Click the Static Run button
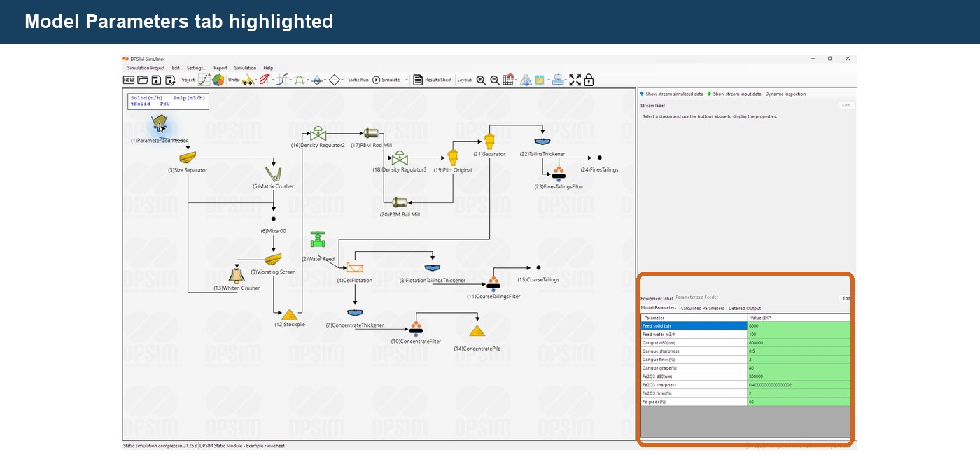 (x=358, y=80)
